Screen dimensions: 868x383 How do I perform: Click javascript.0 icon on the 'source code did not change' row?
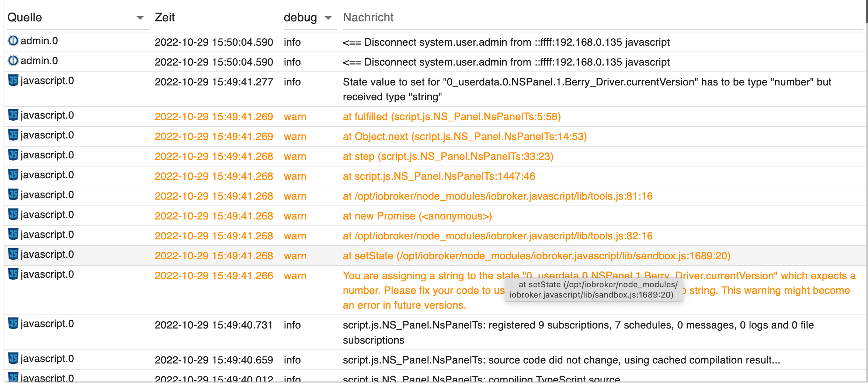13,359
